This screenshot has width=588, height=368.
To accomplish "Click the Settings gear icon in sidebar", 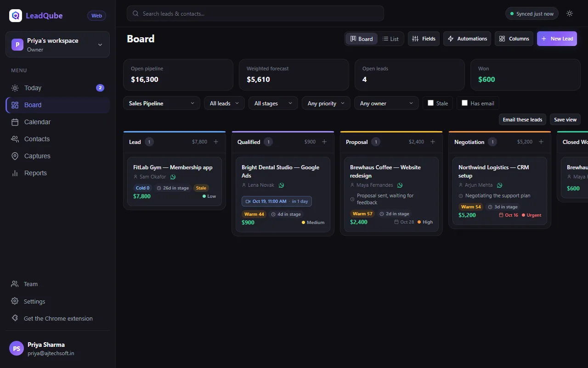I will (15, 301).
